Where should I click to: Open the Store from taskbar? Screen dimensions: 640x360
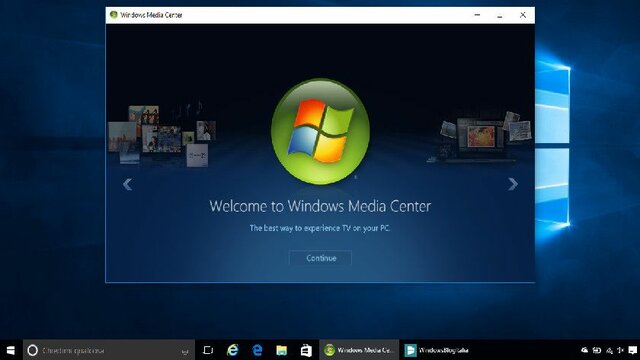click(306, 350)
